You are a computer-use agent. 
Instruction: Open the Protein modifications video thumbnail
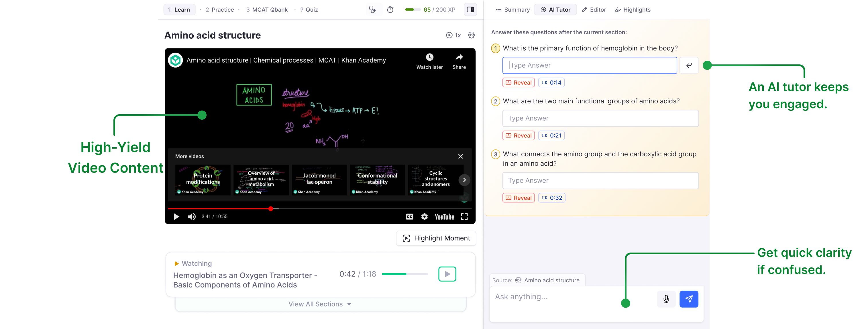coord(203,180)
